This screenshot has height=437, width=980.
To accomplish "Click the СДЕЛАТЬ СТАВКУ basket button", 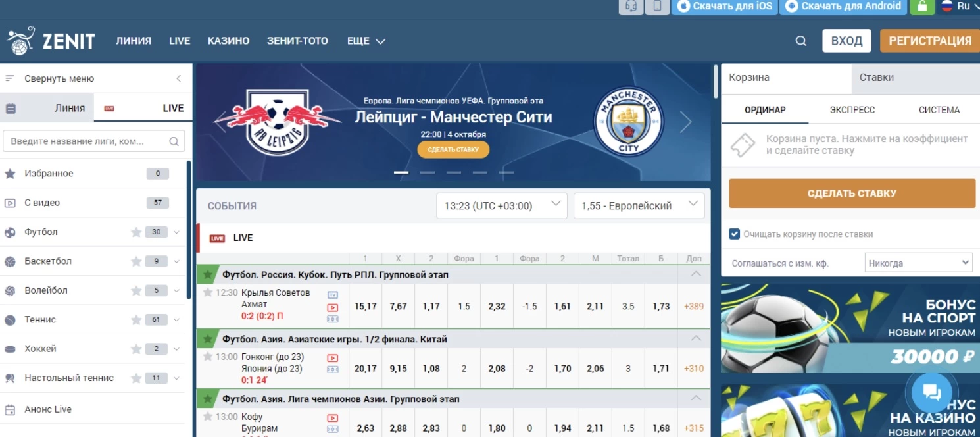I will point(852,193).
